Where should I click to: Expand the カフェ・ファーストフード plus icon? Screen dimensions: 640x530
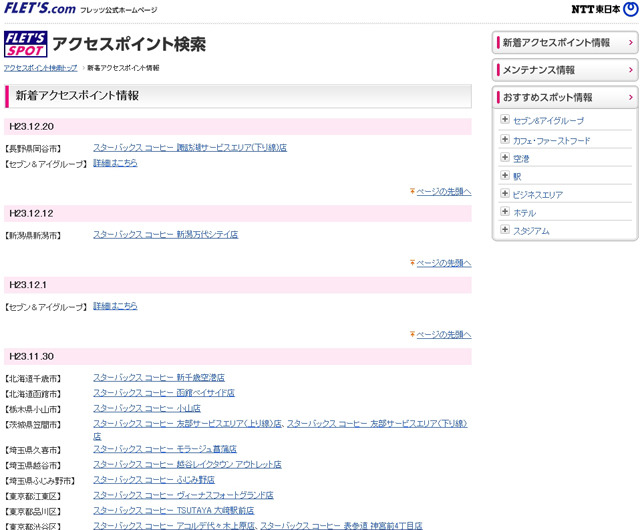(505, 139)
